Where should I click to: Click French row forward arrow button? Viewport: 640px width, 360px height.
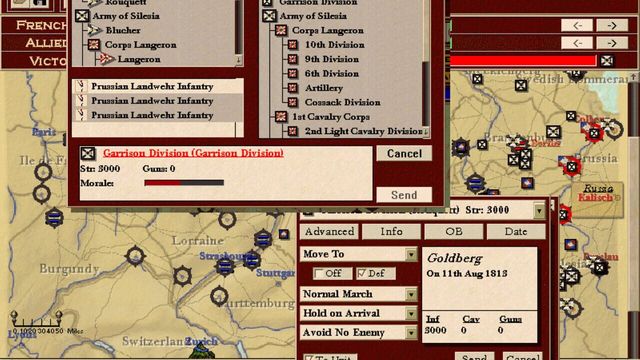coord(612,25)
